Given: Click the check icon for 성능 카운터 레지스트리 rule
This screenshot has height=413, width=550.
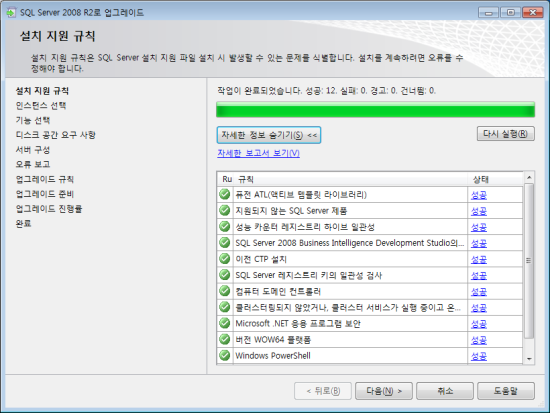Looking at the screenshot, I should point(224,226).
